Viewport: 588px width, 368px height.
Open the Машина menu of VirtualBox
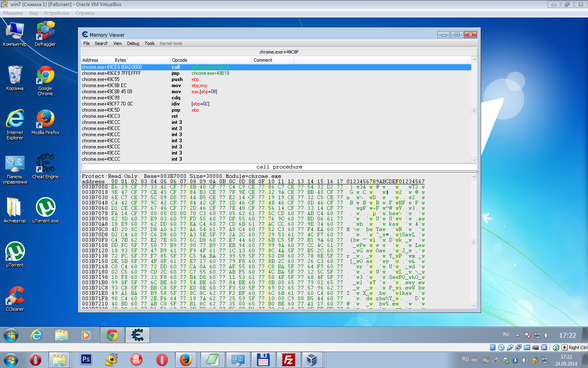click(13, 13)
